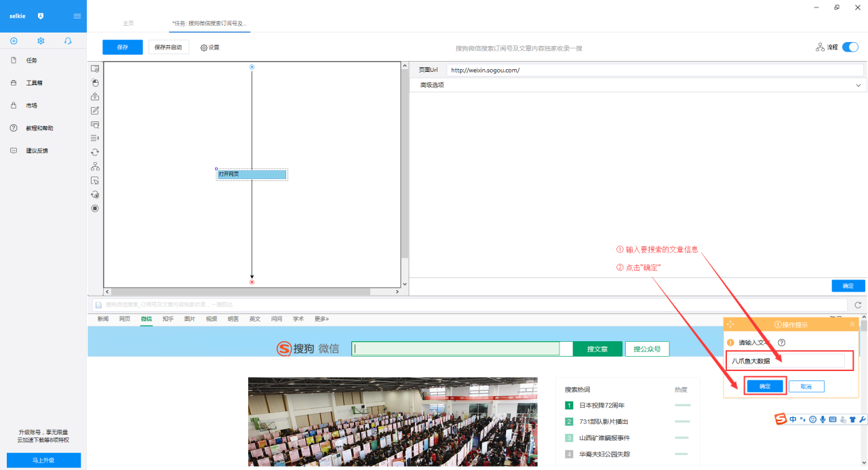868x470 pixels.
Task: Select the loop step tool icon
Action: pyautogui.click(x=95, y=153)
